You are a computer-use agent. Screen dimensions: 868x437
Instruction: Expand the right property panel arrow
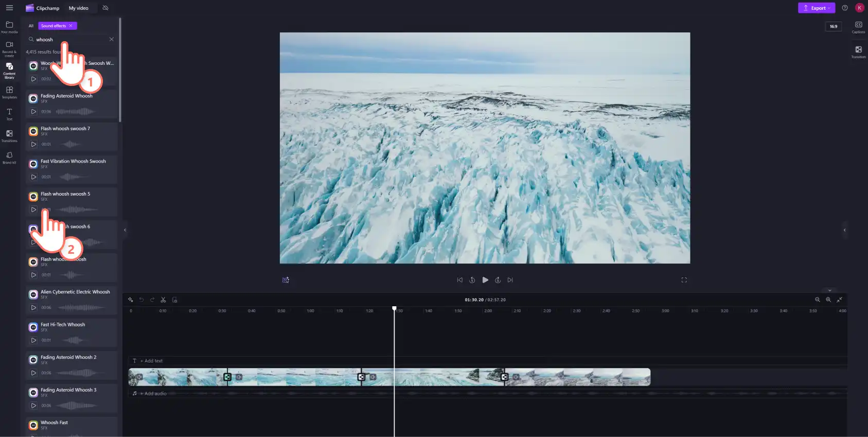click(x=844, y=230)
